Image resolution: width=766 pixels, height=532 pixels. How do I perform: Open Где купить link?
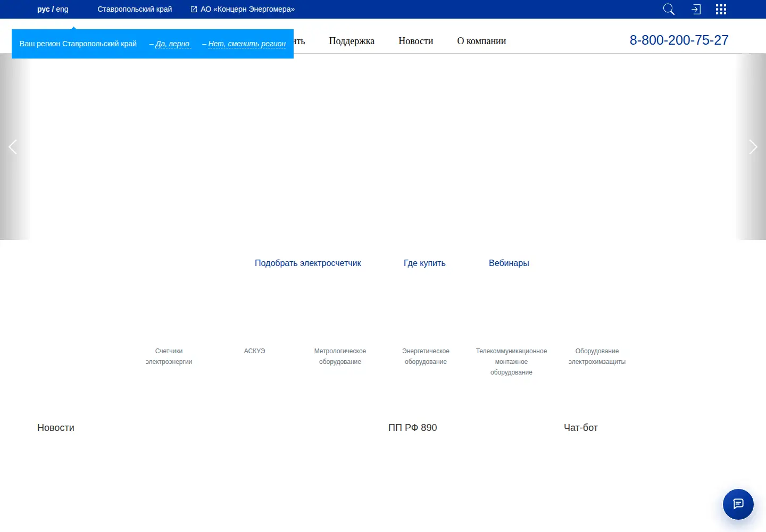click(x=424, y=263)
